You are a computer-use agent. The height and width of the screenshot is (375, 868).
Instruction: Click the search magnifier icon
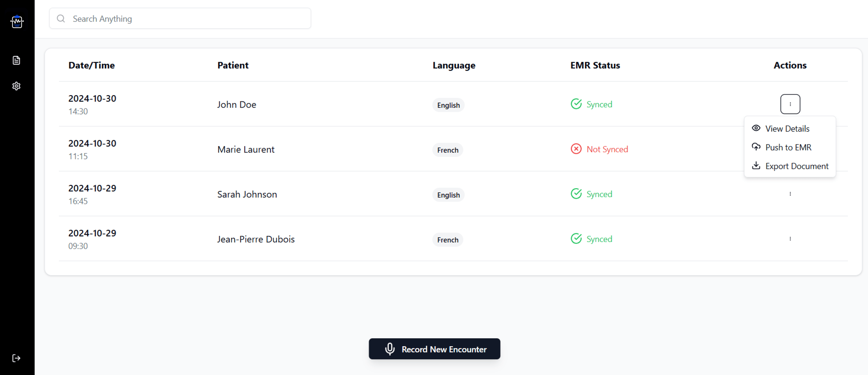(x=61, y=18)
